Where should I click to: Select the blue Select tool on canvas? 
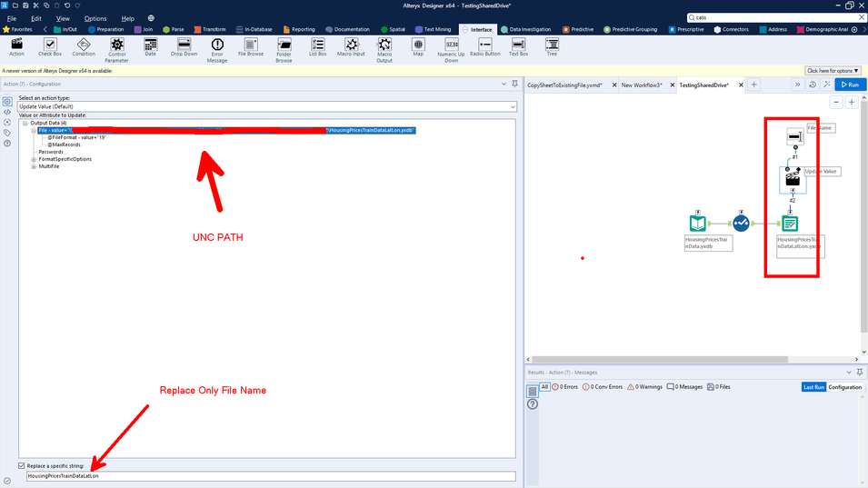742,223
